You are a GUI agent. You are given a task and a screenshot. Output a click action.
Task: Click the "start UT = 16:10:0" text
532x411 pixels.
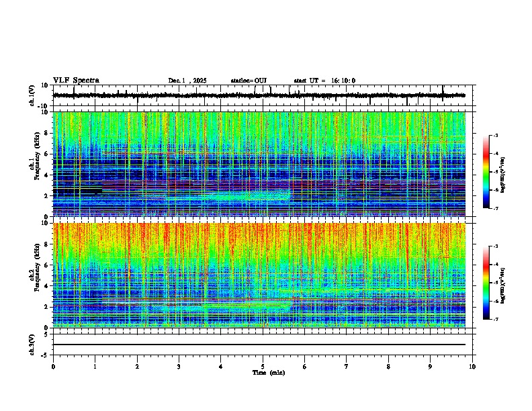[324, 81]
